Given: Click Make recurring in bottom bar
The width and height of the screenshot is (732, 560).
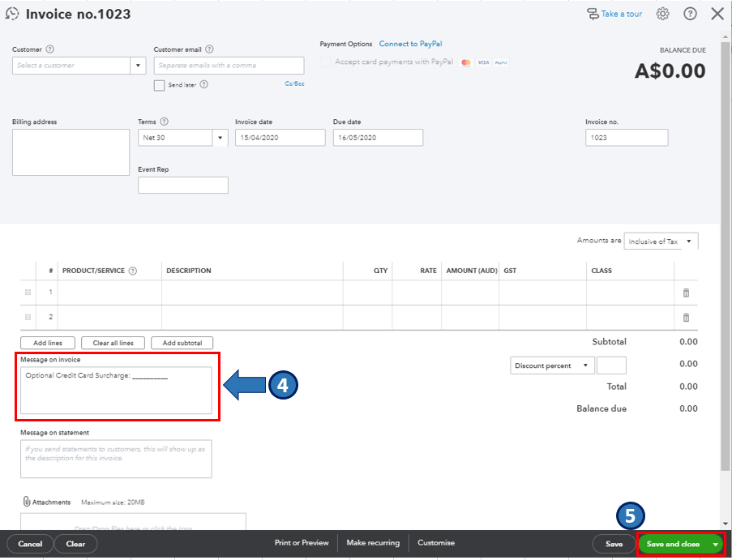Looking at the screenshot, I should [x=373, y=543].
